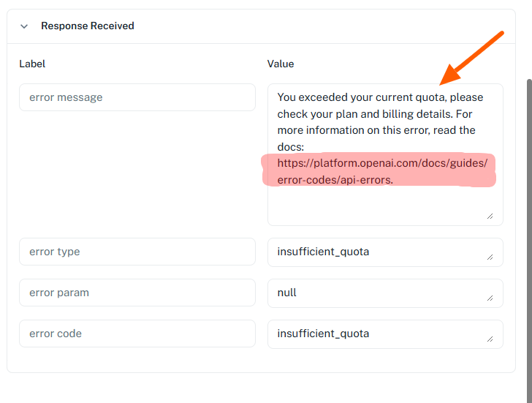Click the 'error message' label field
Screen dimensions: 532x403
pyautogui.click(x=137, y=97)
